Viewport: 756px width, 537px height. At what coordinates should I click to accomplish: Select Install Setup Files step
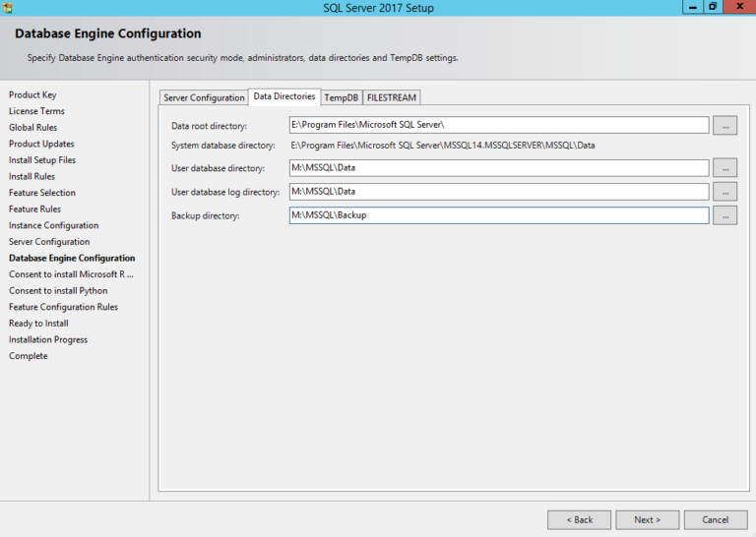tap(42, 160)
